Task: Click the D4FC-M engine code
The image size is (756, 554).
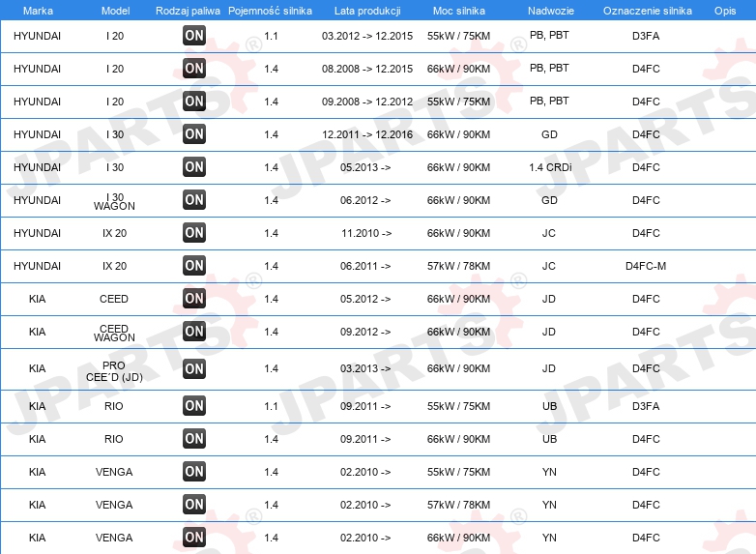Action: click(646, 266)
